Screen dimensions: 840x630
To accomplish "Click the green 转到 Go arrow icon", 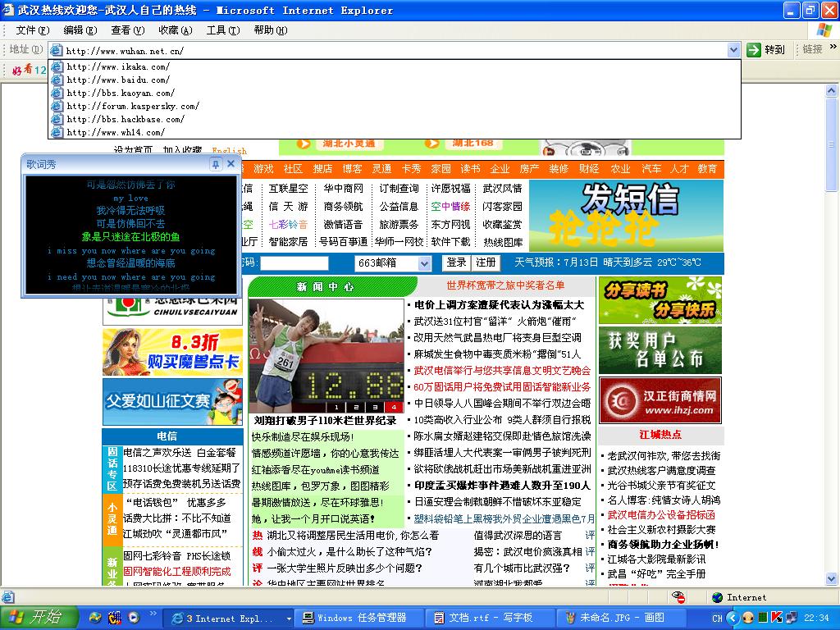I will pyautogui.click(x=754, y=50).
